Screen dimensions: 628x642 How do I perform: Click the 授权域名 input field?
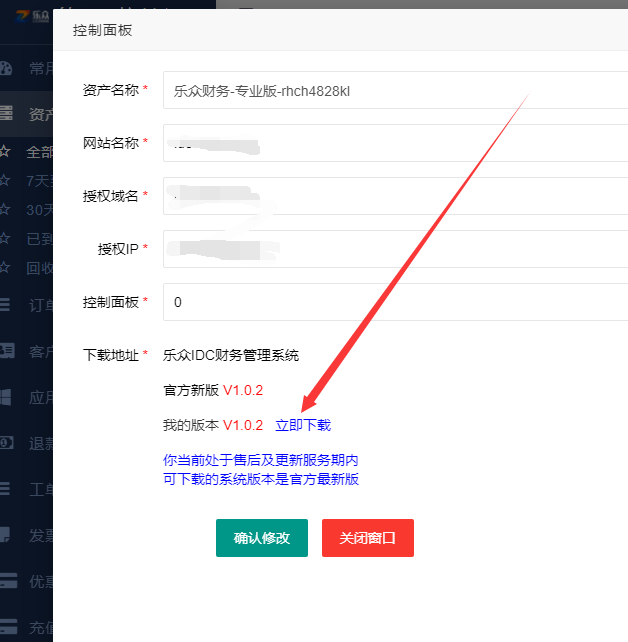pos(395,196)
